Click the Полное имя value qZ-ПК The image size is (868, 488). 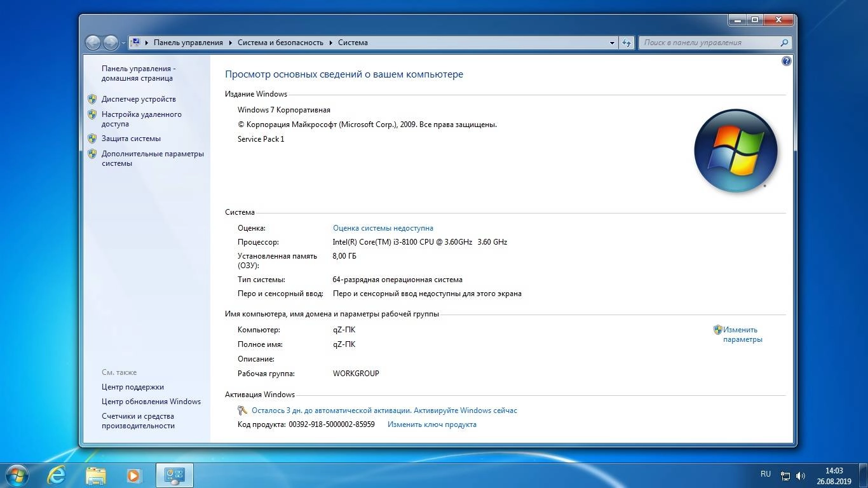pos(344,344)
